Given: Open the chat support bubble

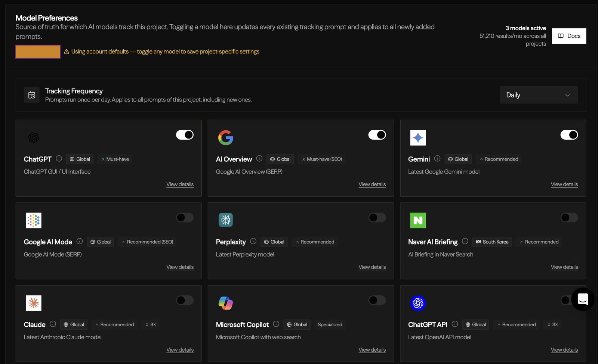Looking at the screenshot, I should click(583, 299).
